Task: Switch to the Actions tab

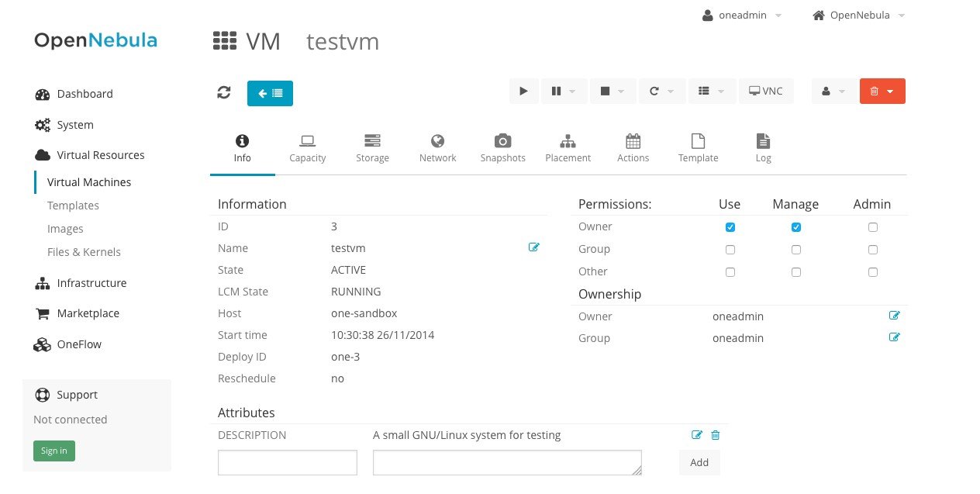Action: pyautogui.click(x=633, y=148)
